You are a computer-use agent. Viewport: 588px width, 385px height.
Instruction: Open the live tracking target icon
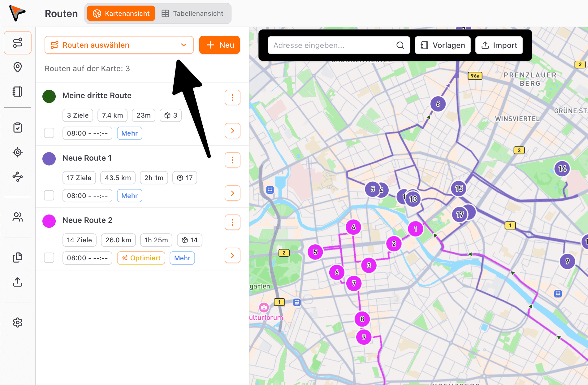click(18, 152)
